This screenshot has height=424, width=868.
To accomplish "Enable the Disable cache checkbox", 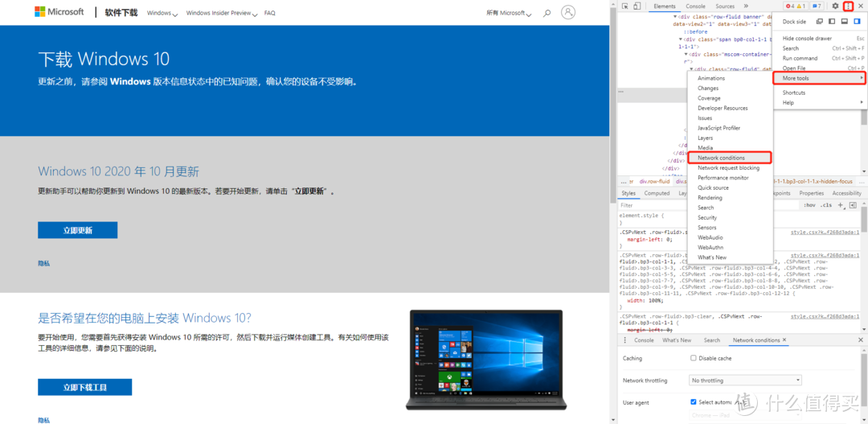I will pyautogui.click(x=693, y=358).
